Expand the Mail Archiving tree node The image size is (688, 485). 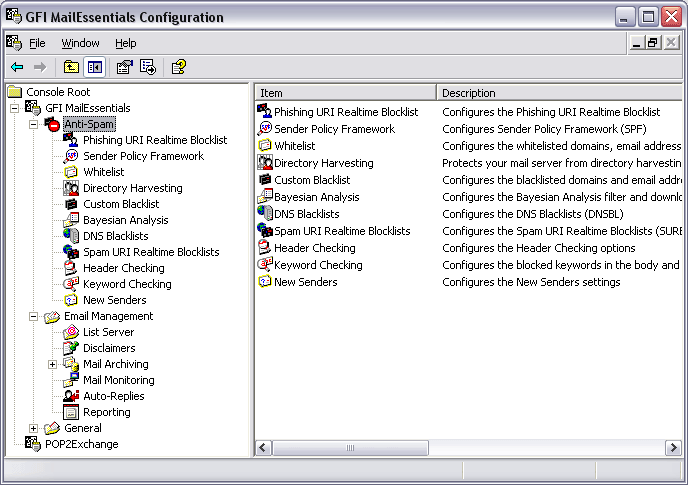click(52, 364)
